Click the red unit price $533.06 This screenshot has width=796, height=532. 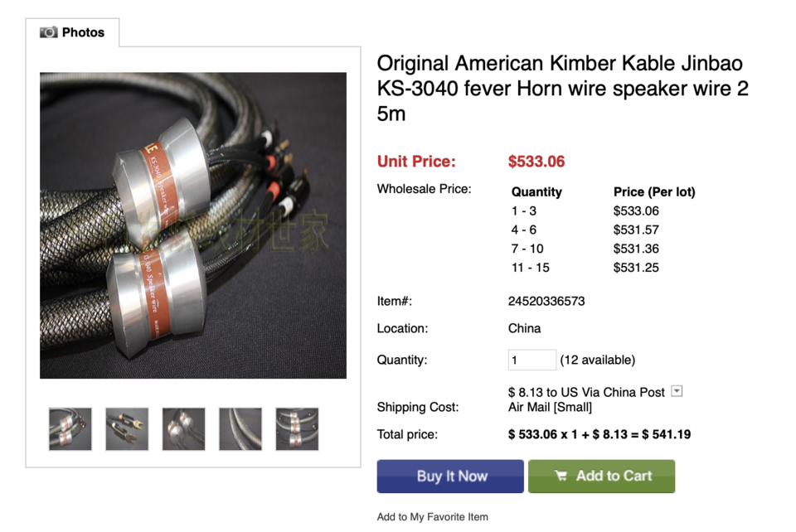(x=536, y=162)
